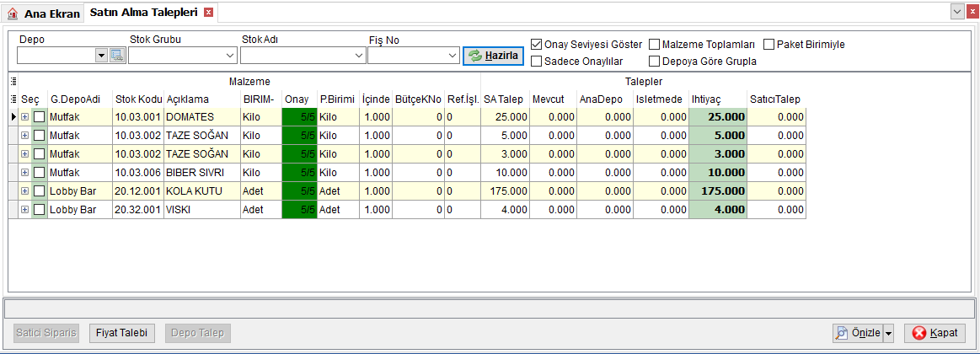Open the Depo dropdown

tap(102, 56)
